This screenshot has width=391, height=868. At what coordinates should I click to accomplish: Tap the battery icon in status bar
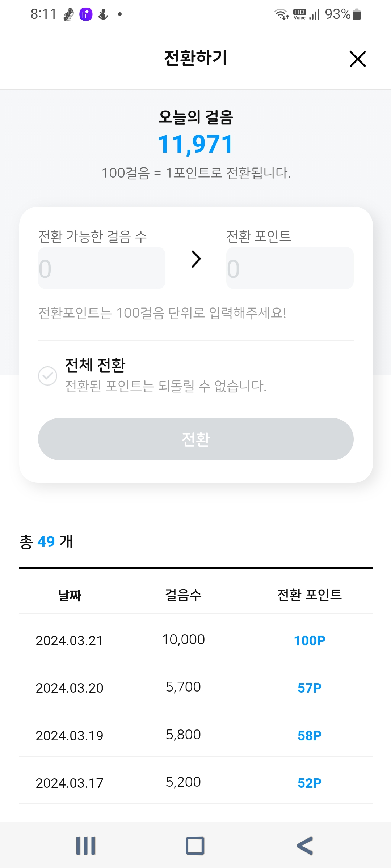357,14
